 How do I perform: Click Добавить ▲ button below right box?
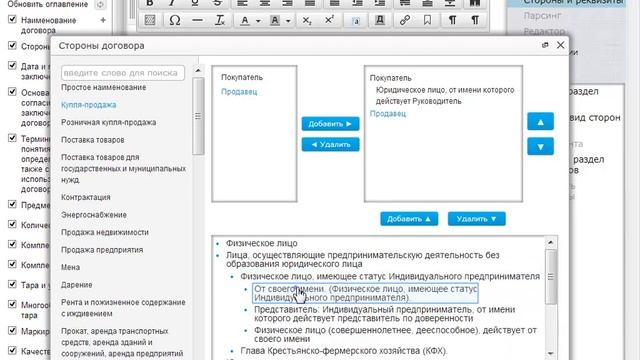coord(409,219)
